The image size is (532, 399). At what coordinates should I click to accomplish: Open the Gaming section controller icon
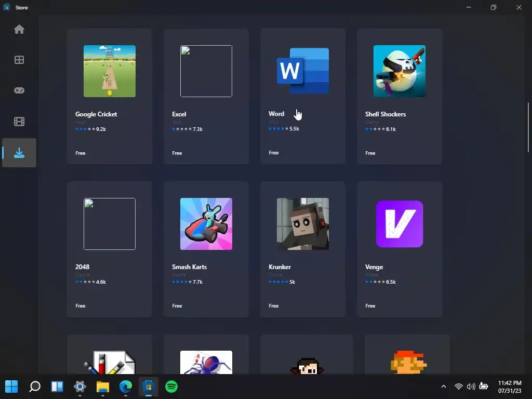[x=19, y=90]
